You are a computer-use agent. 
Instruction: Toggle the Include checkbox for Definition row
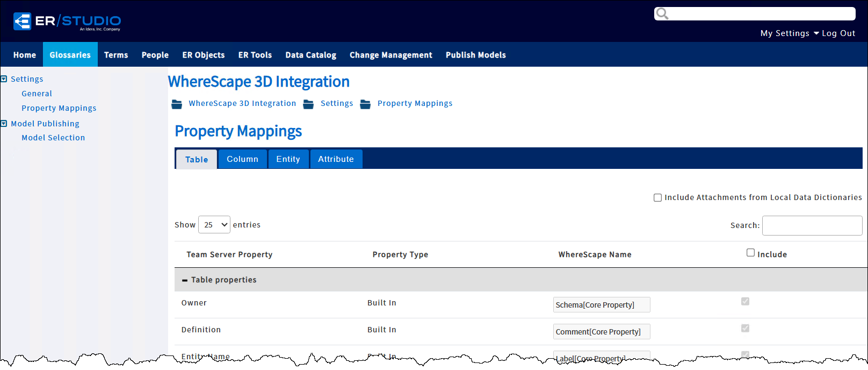coord(745,328)
